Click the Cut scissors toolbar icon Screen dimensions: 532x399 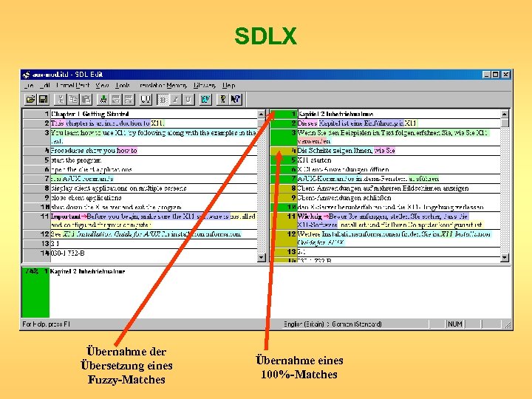[x=61, y=99]
